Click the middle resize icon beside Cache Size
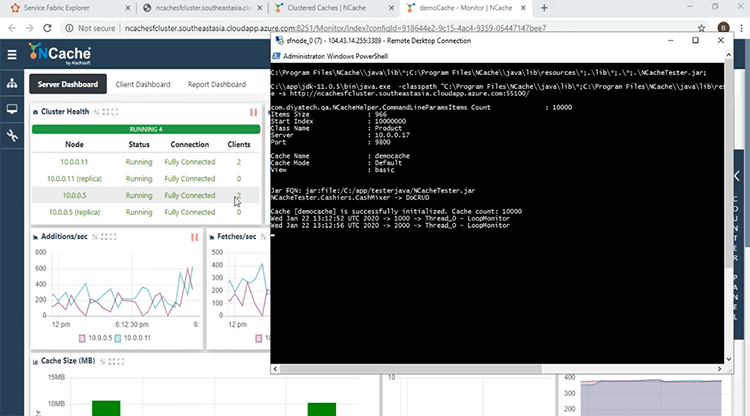 (112, 361)
